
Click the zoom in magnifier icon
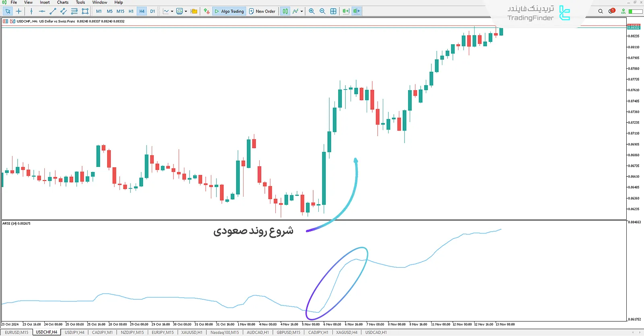coord(312,11)
